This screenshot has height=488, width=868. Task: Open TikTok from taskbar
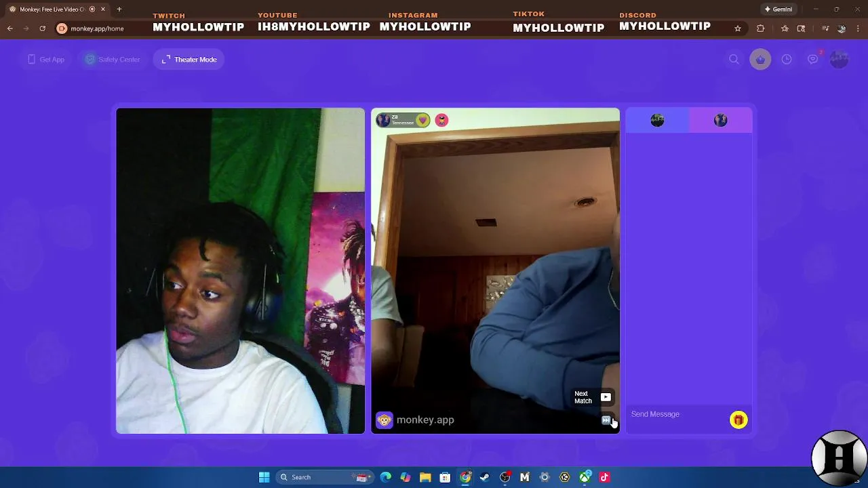click(605, 477)
